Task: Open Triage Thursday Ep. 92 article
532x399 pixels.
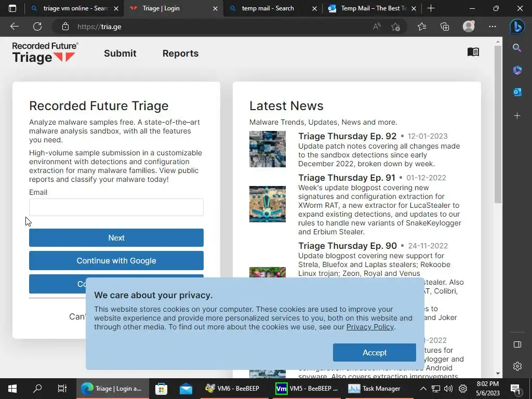Action: 347,136
